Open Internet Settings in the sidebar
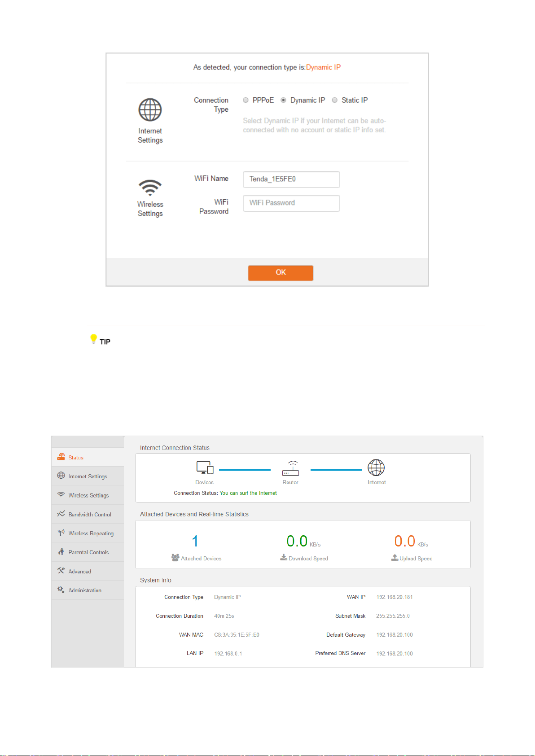535x756 pixels. [88, 476]
